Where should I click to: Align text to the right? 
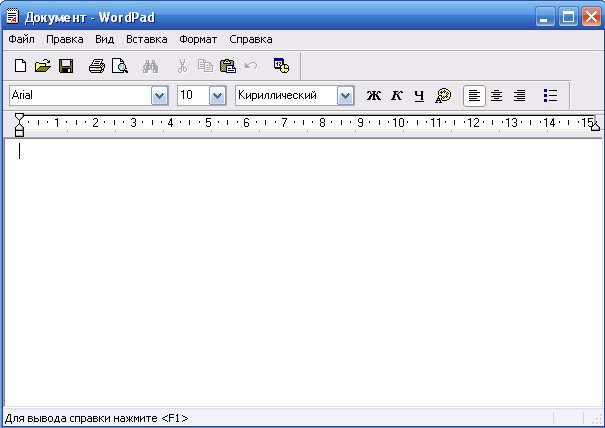coord(519,96)
